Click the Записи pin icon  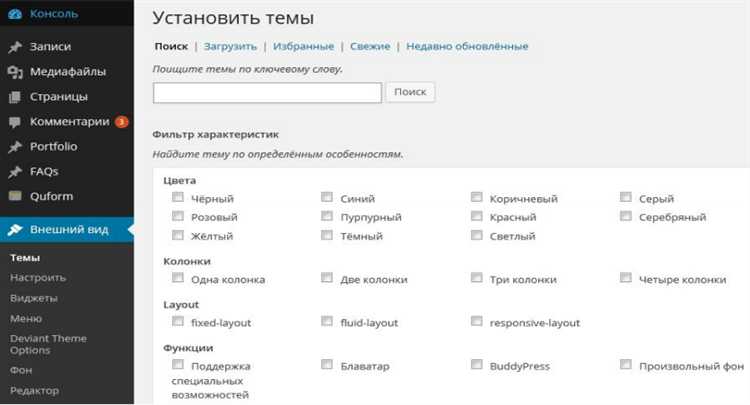[x=14, y=47]
